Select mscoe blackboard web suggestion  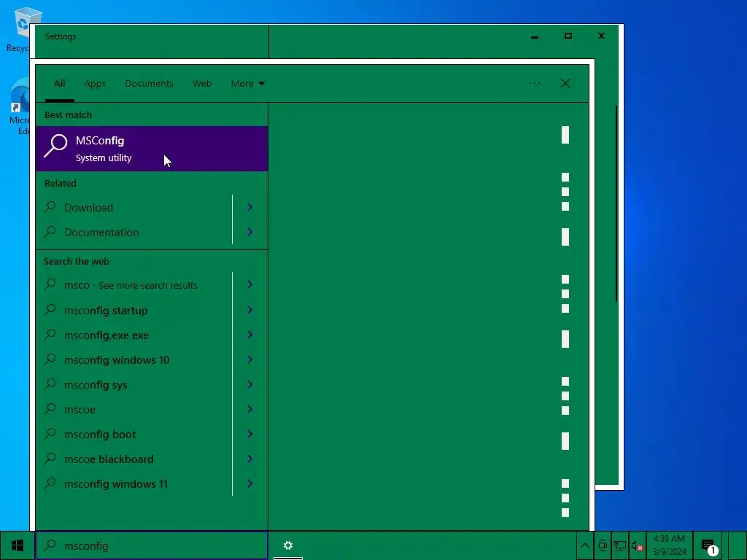point(134,459)
